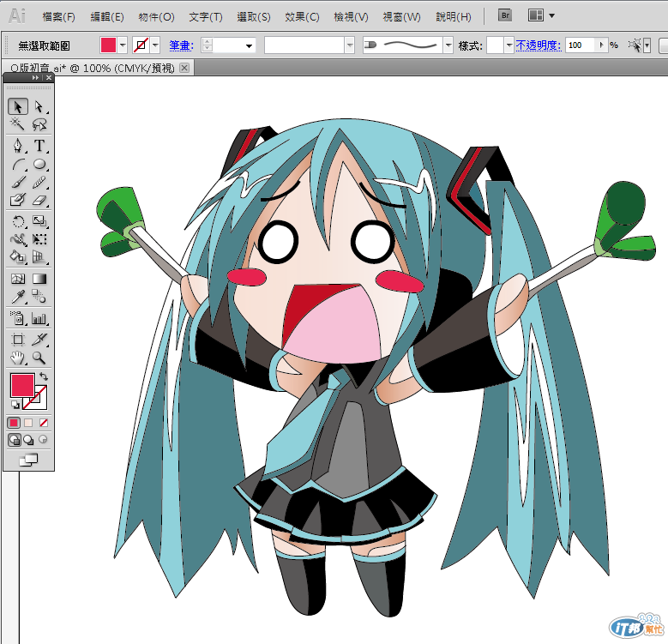Select the Warp tool

pos(18,239)
